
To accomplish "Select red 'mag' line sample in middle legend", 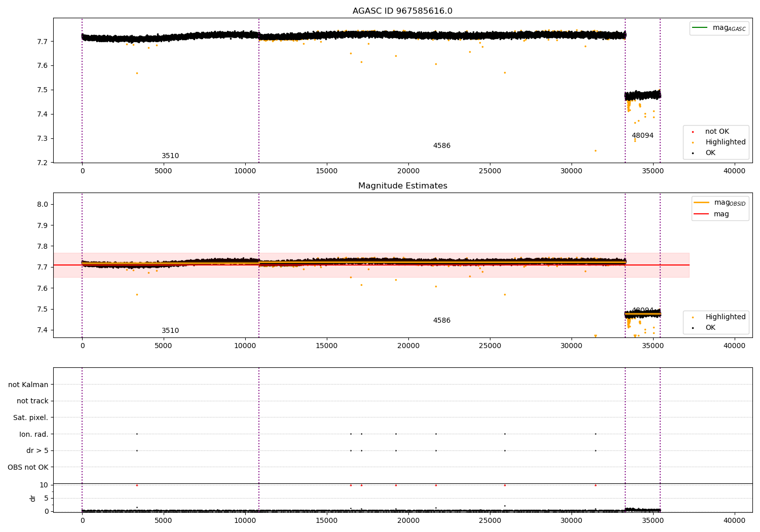I will coord(701,214).
